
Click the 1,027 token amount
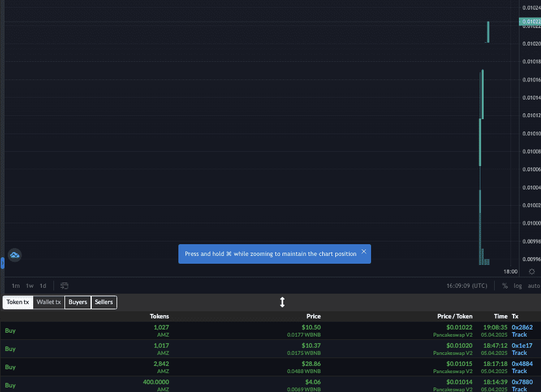[161, 327]
